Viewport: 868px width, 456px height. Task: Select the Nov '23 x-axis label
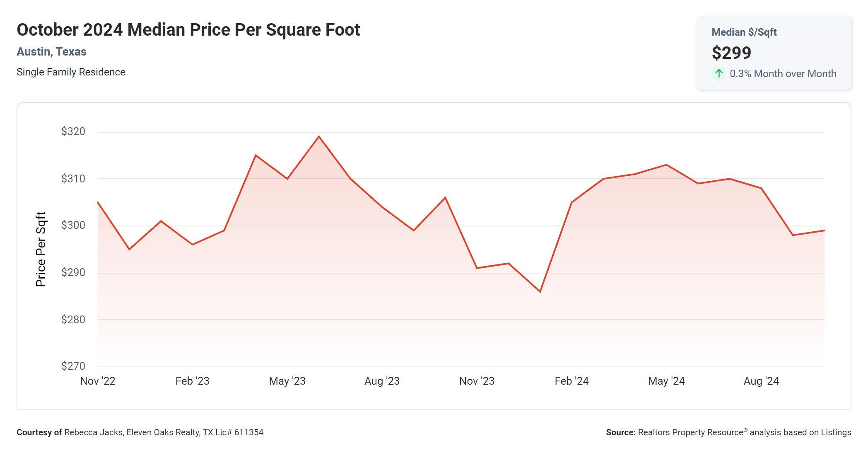[x=477, y=381]
